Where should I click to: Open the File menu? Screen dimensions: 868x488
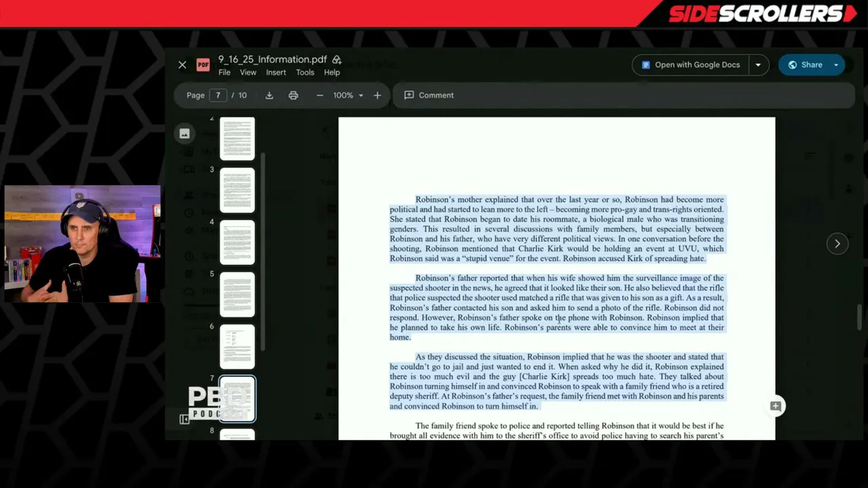tap(224, 73)
